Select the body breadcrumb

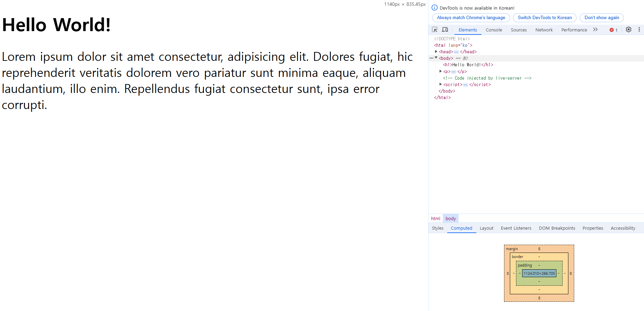[x=451, y=219]
